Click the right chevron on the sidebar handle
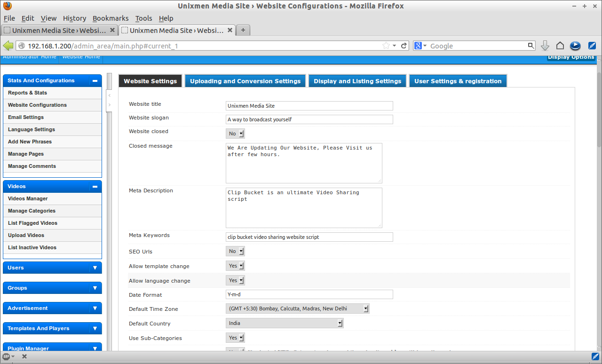Image resolution: width=602 pixels, height=364 pixels. [110, 104]
